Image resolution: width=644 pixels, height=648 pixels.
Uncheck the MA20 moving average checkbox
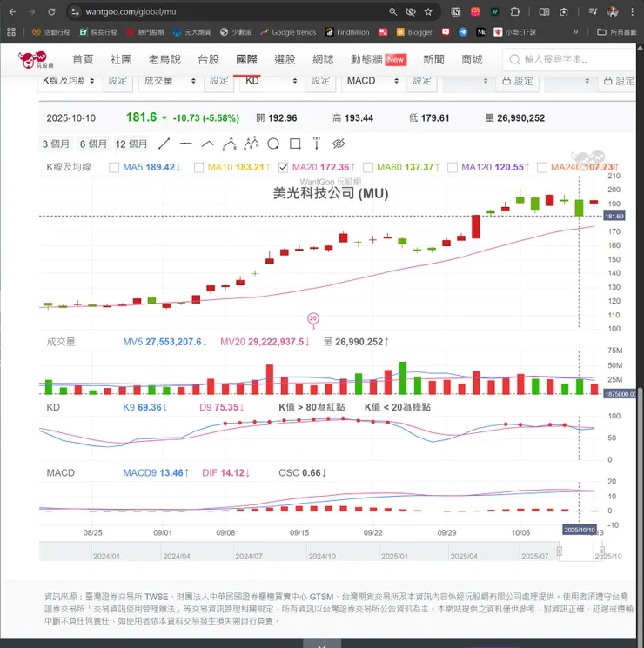(284, 167)
